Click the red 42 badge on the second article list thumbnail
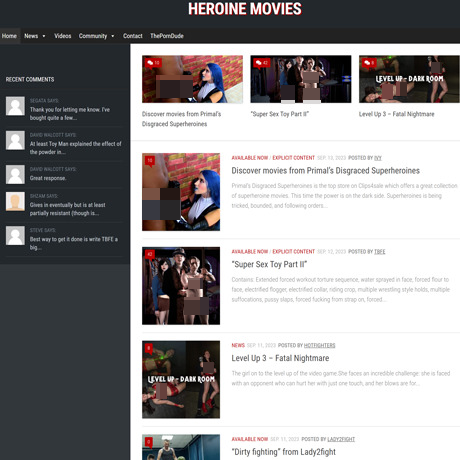The height and width of the screenshot is (460, 460). pos(150,255)
